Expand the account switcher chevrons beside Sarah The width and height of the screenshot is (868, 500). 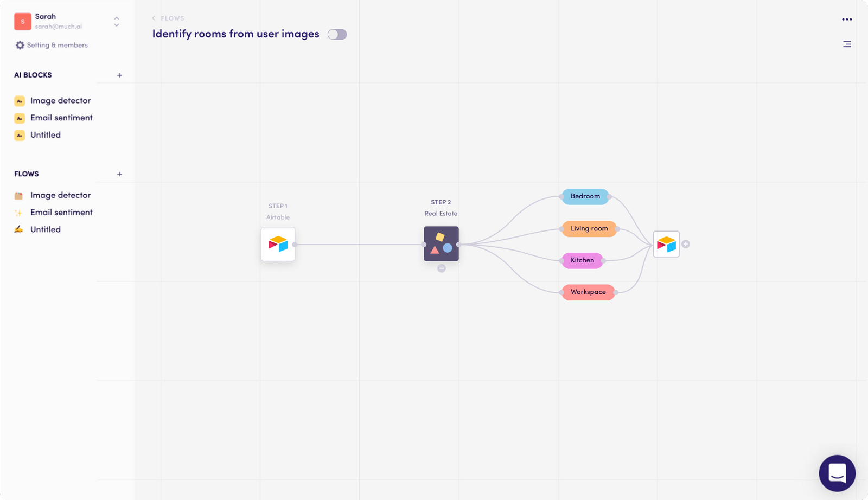tap(116, 21)
